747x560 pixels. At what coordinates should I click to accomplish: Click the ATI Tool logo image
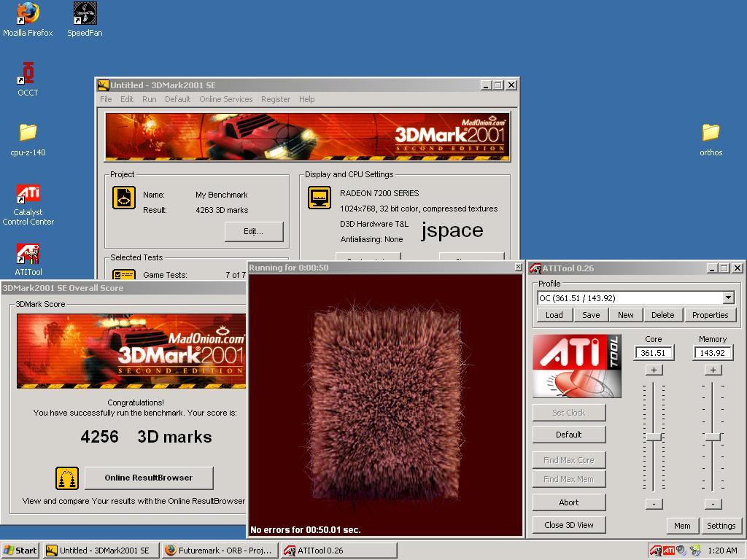click(577, 366)
